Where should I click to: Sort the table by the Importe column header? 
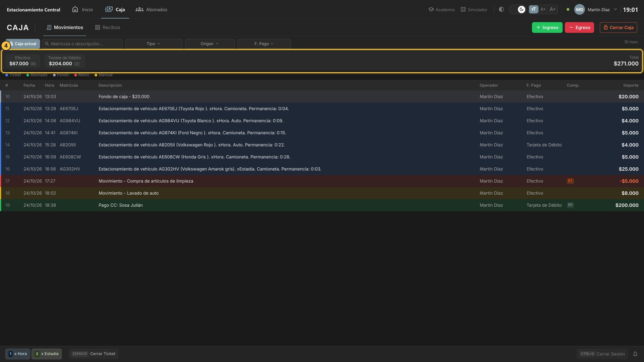point(631,85)
